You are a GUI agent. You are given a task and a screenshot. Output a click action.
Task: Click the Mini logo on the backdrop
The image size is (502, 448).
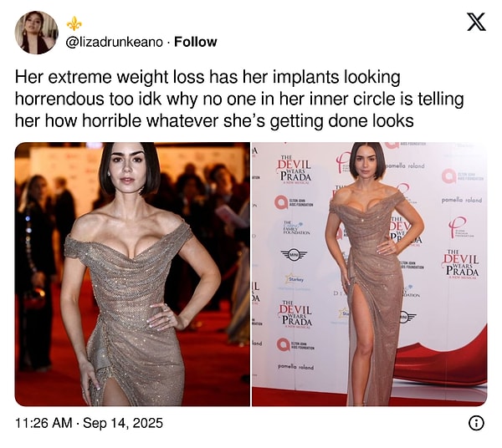point(294,254)
